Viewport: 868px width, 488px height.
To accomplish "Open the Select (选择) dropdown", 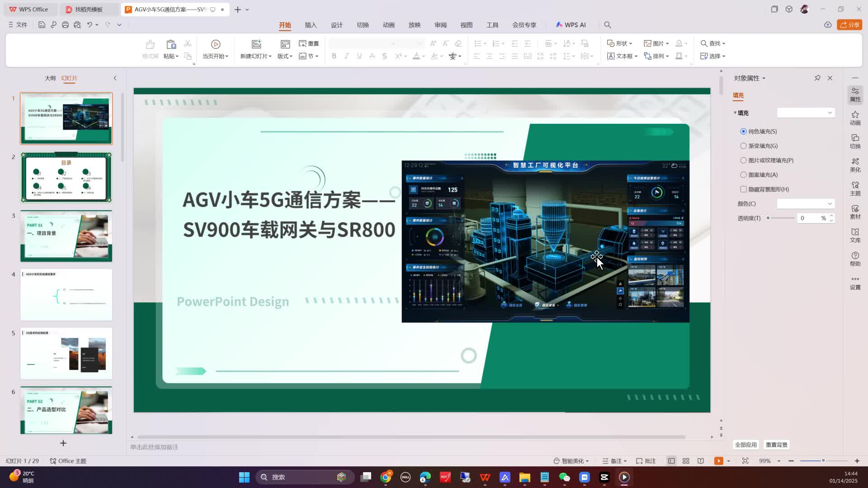I will [713, 56].
